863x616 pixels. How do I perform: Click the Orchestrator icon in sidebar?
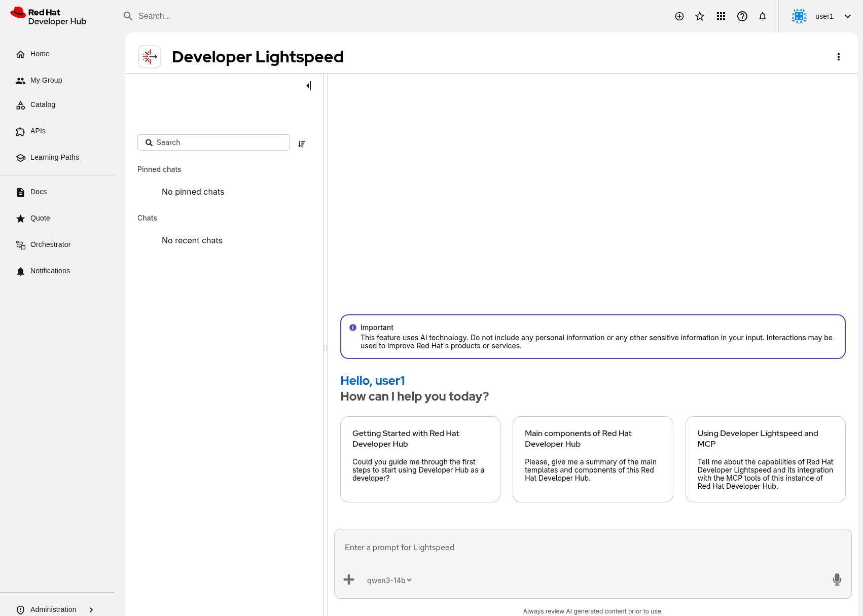pyautogui.click(x=20, y=245)
